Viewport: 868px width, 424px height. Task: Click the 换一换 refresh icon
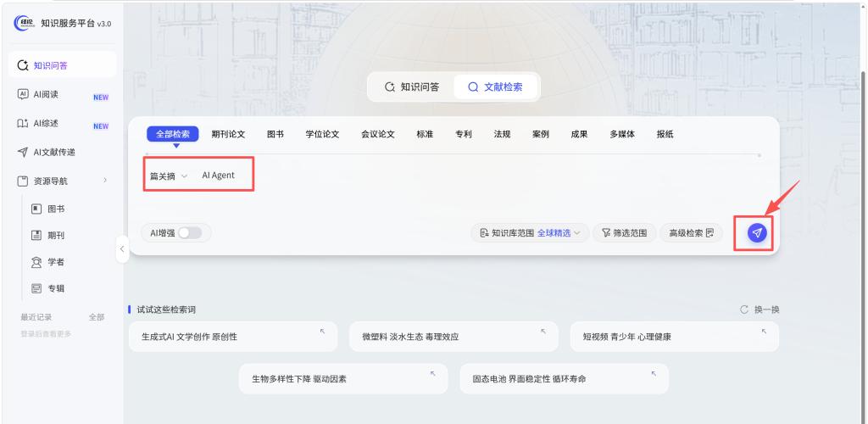(x=744, y=310)
